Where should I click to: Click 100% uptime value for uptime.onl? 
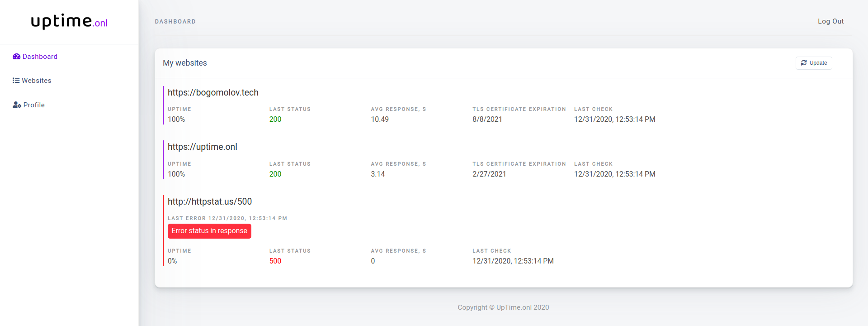[x=176, y=174]
